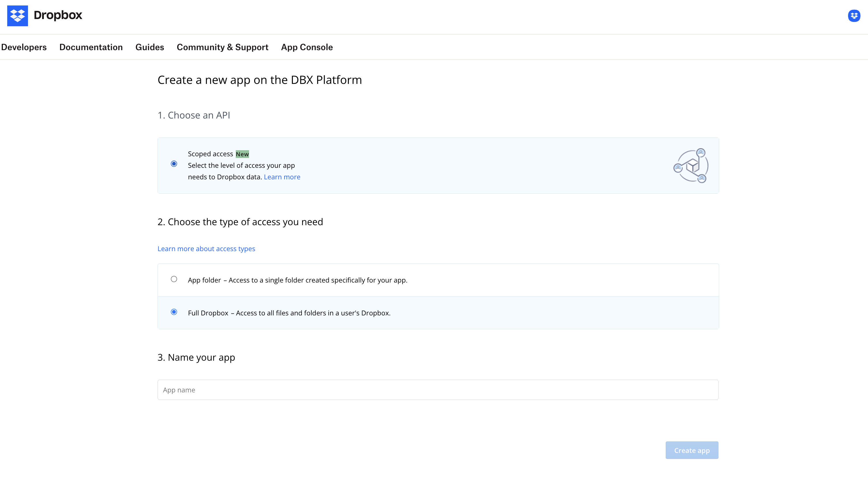Click Learn more link under Scoped access
Viewport: 868px width, 478px height.
point(282,177)
